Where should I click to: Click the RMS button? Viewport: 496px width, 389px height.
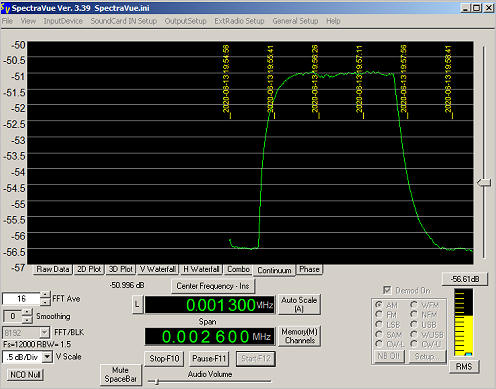[464, 367]
